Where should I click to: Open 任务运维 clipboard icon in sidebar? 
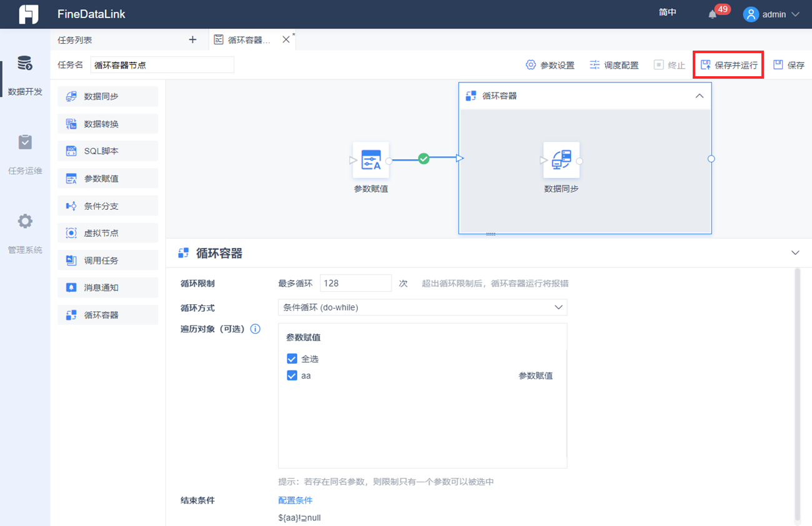[x=25, y=142]
